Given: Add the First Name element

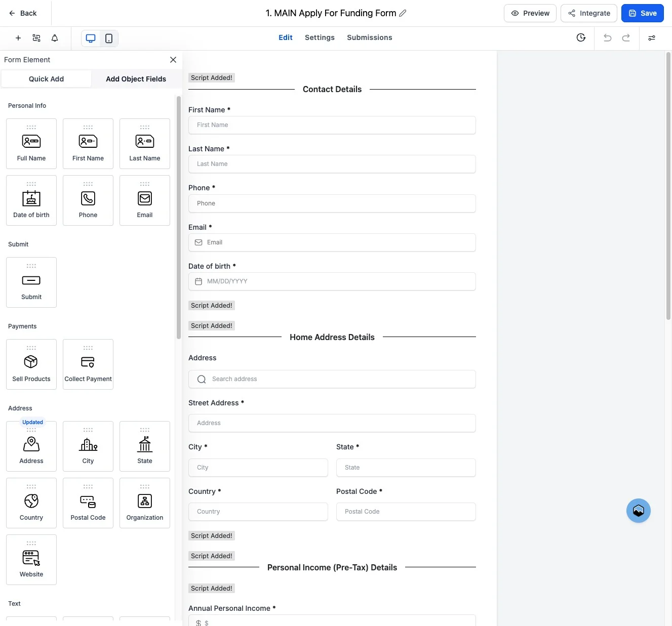Looking at the screenshot, I should pos(88,144).
